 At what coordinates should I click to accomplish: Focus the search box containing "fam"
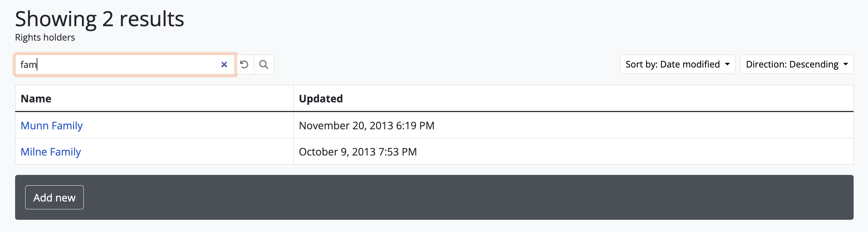click(x=119, y=65)
